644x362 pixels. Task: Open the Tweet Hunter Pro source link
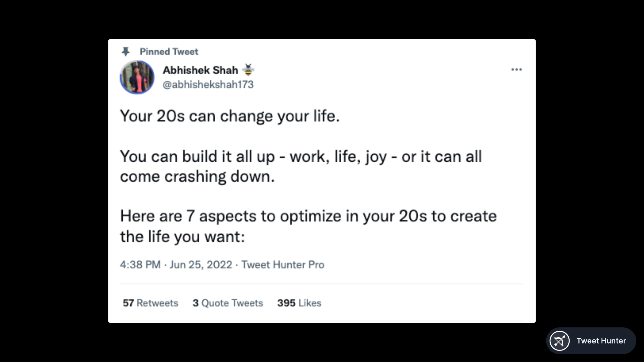click(x=283, y=265)
